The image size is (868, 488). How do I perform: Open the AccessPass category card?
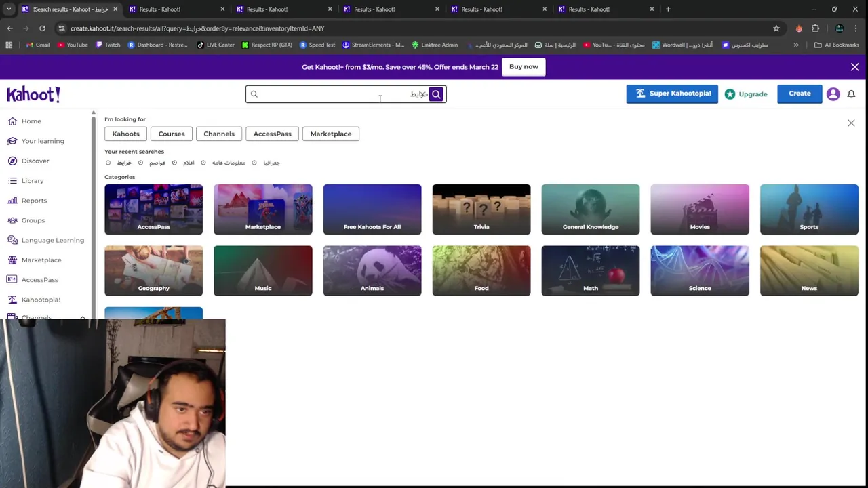coord(153,209)
